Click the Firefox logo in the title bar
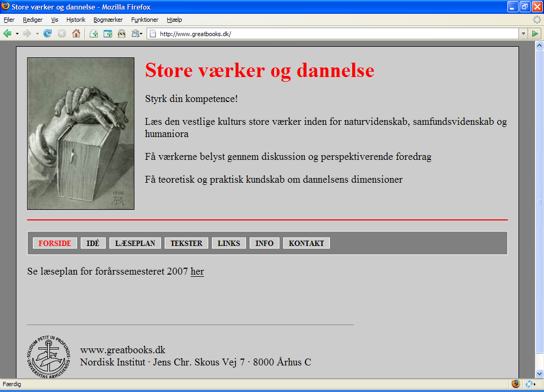544x392 pixels. pos(5,6)
